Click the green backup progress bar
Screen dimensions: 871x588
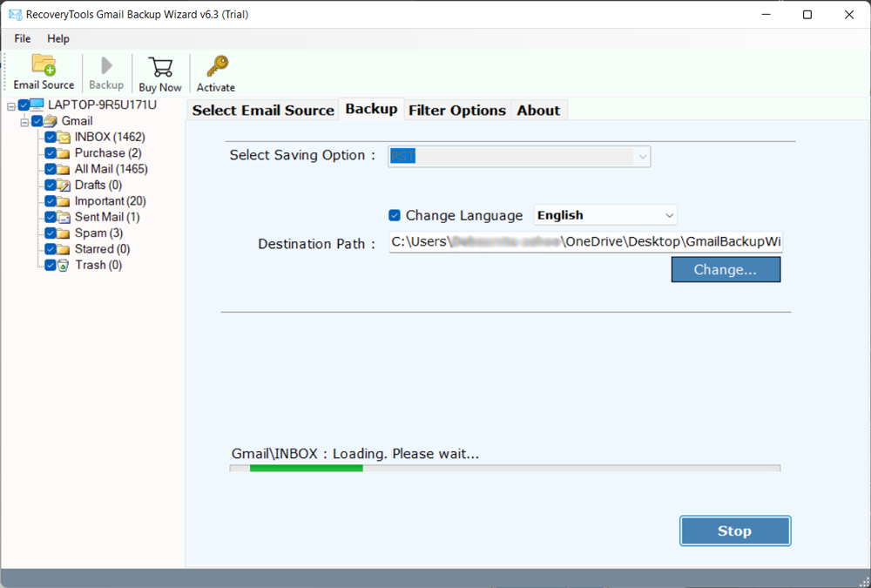point(505,469)
